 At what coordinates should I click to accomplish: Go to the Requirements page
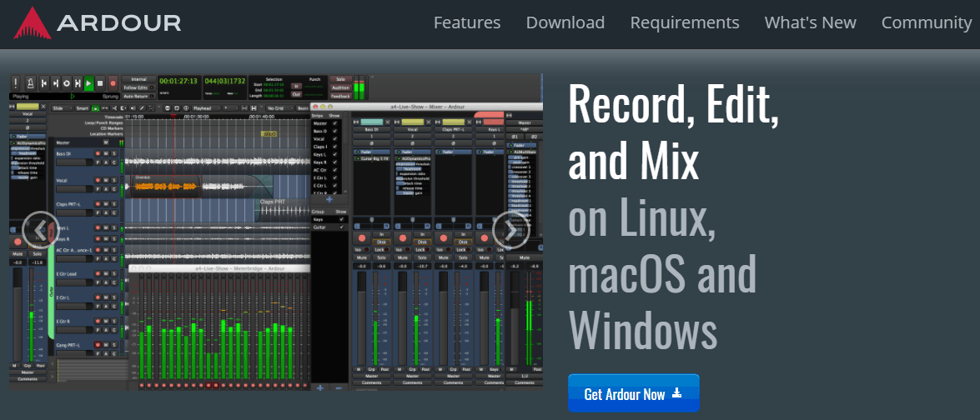coord(684,22)
